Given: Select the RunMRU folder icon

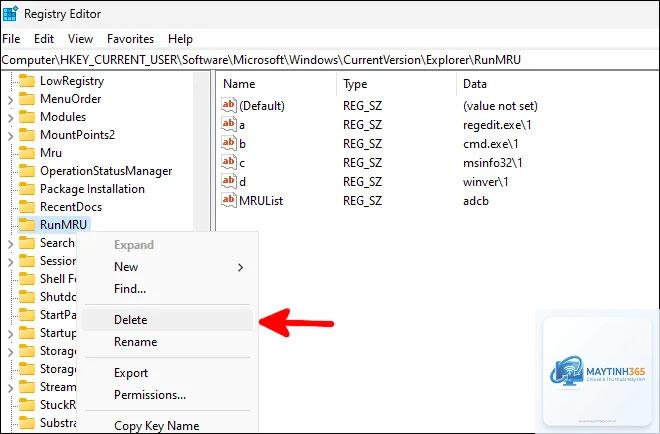Looking at the screenshot, I should [27, 224].
